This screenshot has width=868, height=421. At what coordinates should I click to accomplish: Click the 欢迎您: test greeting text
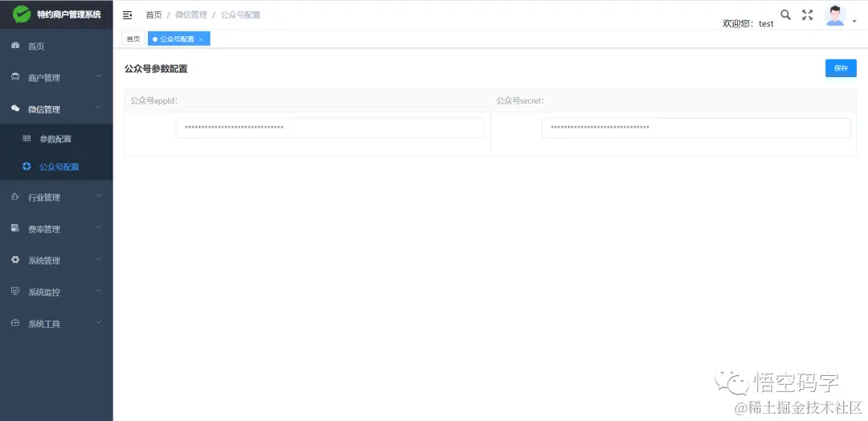tap(748, 24)
